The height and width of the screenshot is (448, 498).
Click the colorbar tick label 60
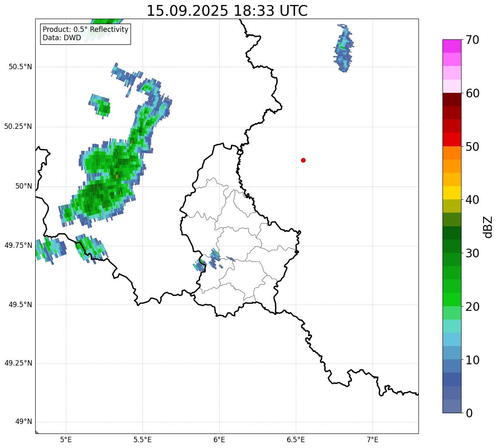472,93
